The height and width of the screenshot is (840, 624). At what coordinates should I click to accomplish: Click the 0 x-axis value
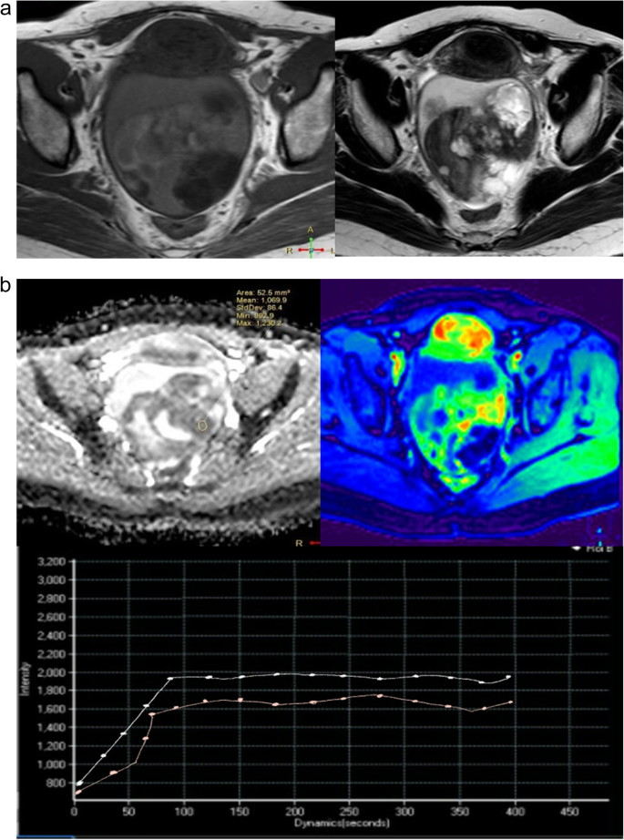click(x=75, y=812)
